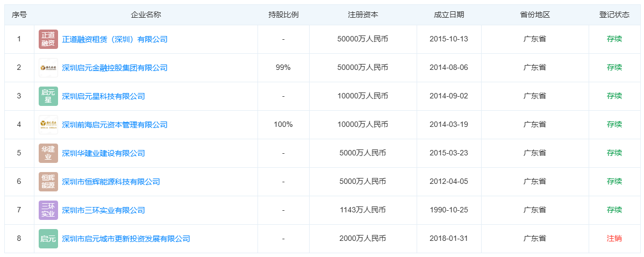The height and width of the screenshot is (257, 644).
Task: Click the 序号 column header
Action: click(x=19, y=15)
